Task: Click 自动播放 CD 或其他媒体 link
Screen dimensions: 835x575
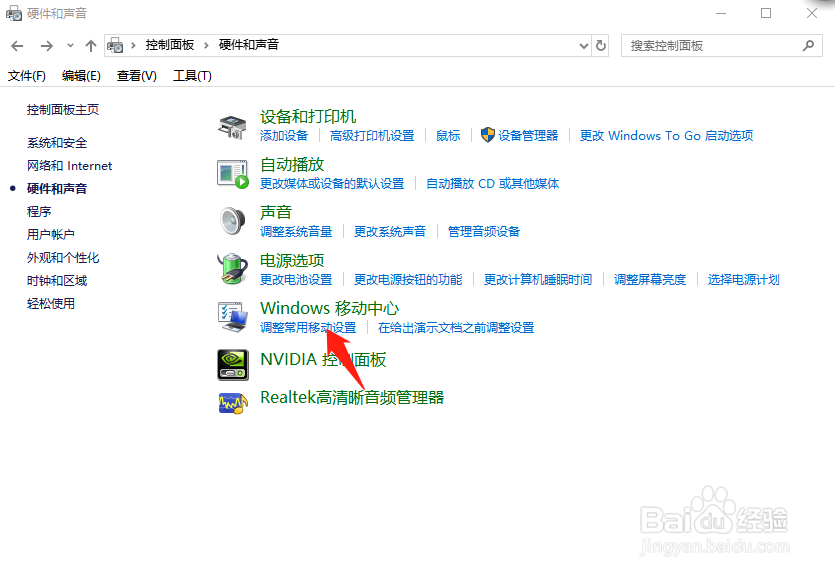Action: pos(493,184)
